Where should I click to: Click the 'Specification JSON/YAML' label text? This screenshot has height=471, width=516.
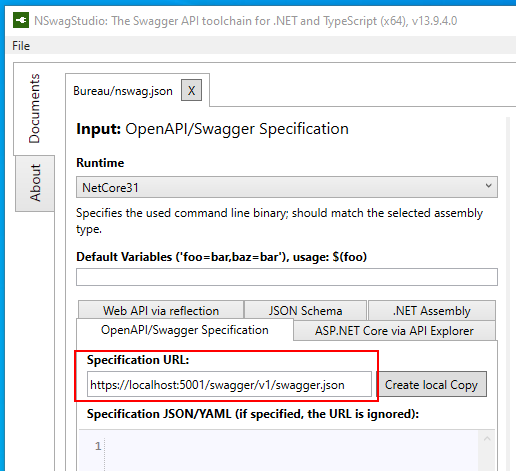(x=253, y=414)
